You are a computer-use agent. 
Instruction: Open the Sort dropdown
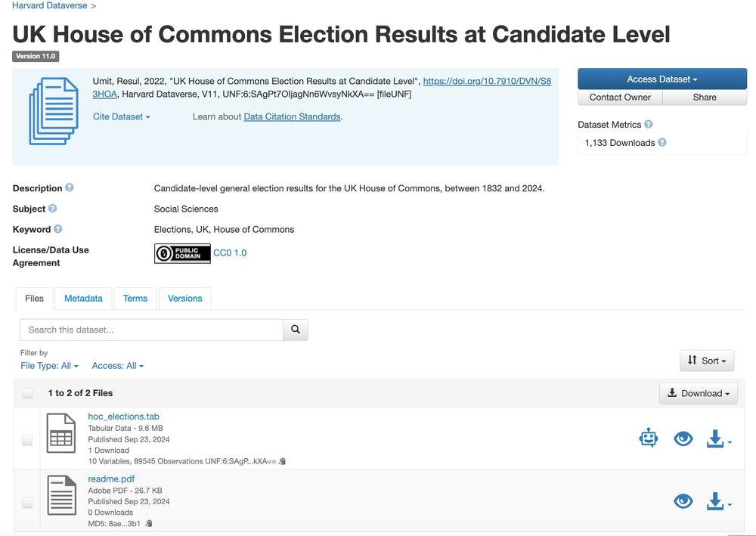707,361
